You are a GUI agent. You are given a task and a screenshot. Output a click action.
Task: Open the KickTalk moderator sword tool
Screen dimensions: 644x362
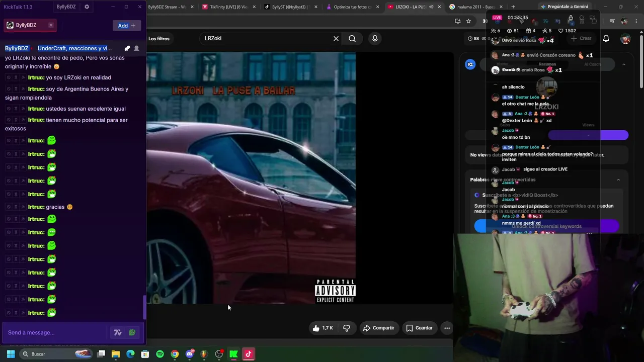127,48
